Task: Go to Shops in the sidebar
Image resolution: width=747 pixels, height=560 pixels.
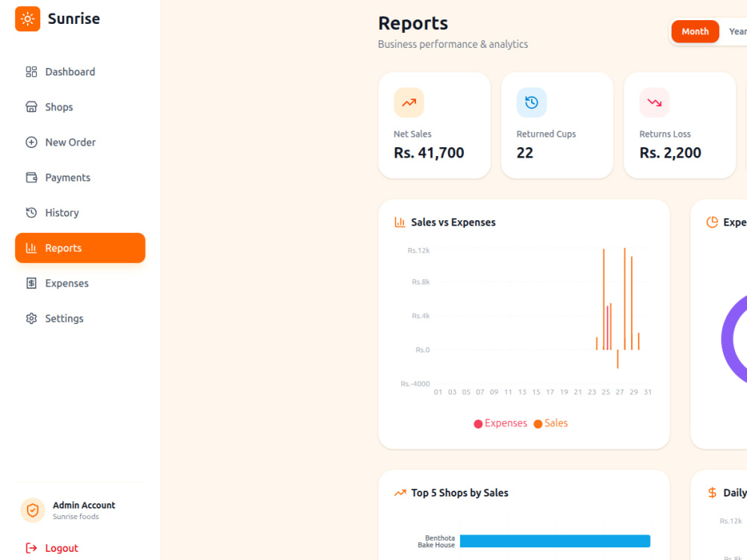Action: pos(80,107)
